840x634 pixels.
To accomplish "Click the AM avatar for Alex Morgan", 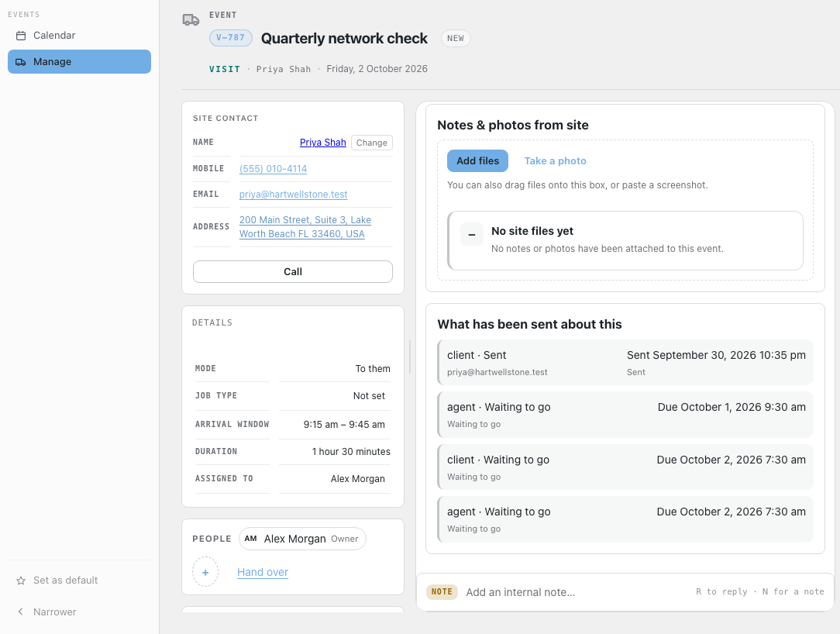I will 251,539.
